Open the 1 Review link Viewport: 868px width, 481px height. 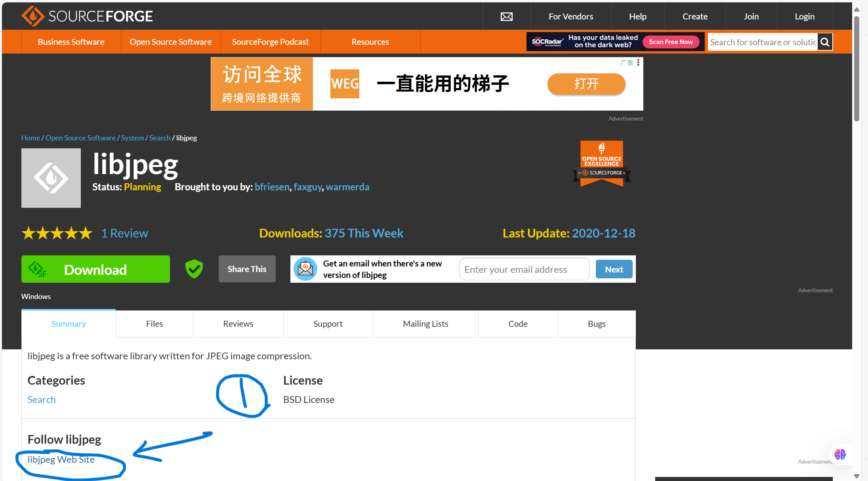click(124, 233)
